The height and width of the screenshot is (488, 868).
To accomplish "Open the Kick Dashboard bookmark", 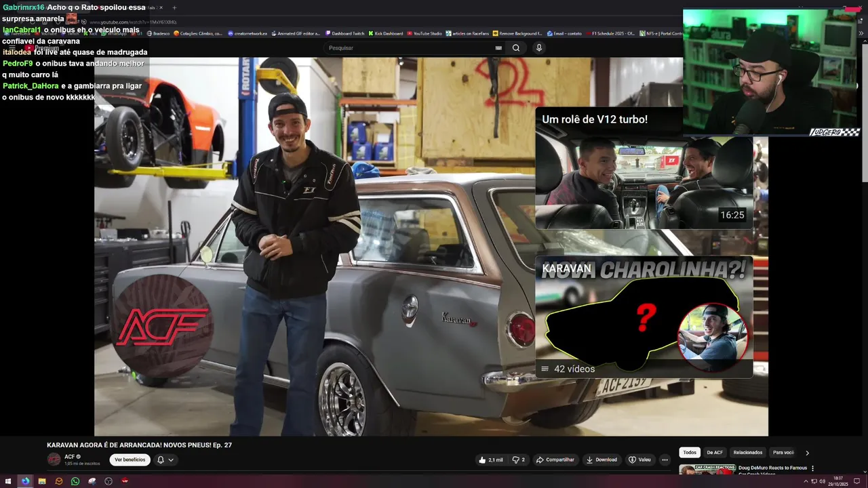I will 386,33.
